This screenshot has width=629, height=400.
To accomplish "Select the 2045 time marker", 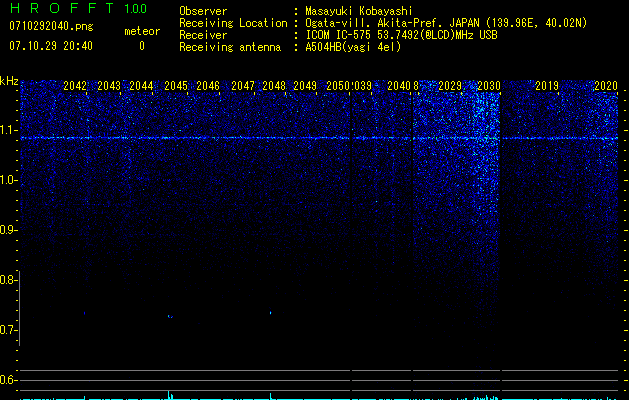I will pyautogui.click(x=176, y=86).
